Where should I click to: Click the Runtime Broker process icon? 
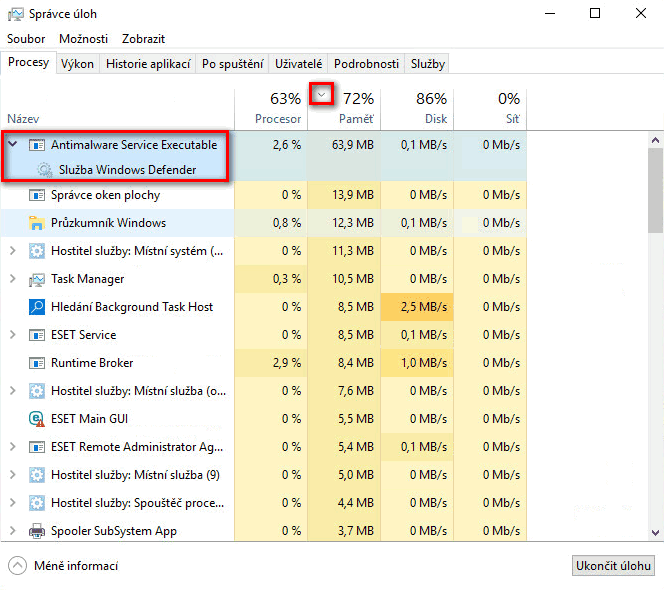(37, 363)
